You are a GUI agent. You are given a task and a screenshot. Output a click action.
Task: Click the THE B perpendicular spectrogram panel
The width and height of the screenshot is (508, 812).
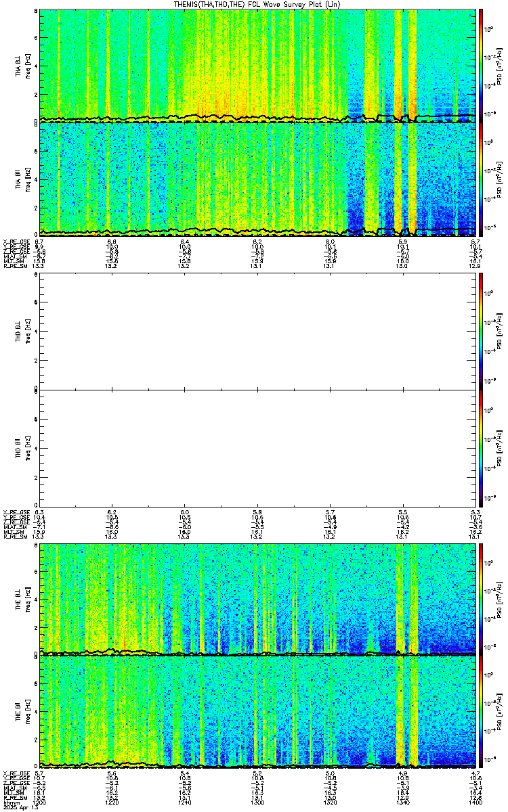tap(258, 599)
